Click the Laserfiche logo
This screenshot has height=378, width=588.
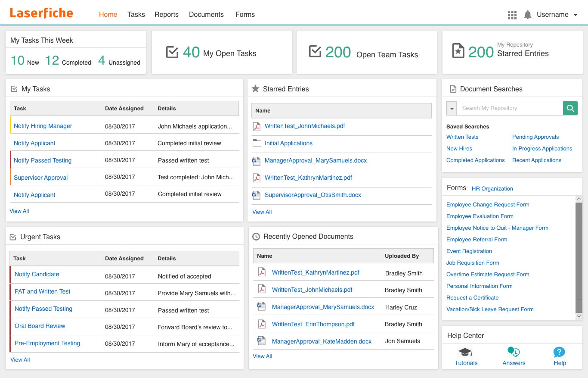(x=41, y=12)
